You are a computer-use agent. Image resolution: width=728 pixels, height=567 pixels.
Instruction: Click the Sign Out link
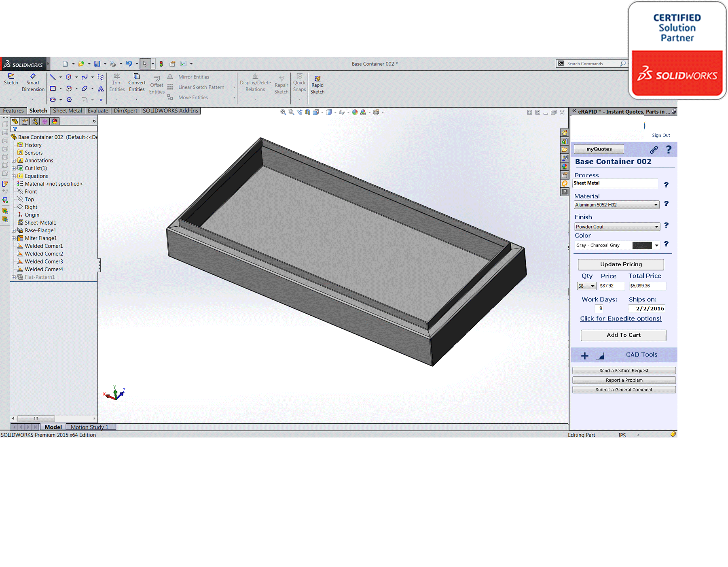pos(661,136)
